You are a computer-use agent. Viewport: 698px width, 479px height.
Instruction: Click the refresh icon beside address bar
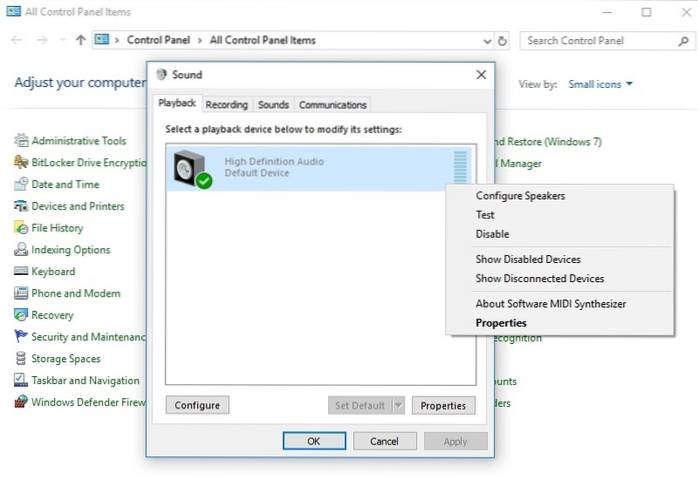[x=502, y=41]
